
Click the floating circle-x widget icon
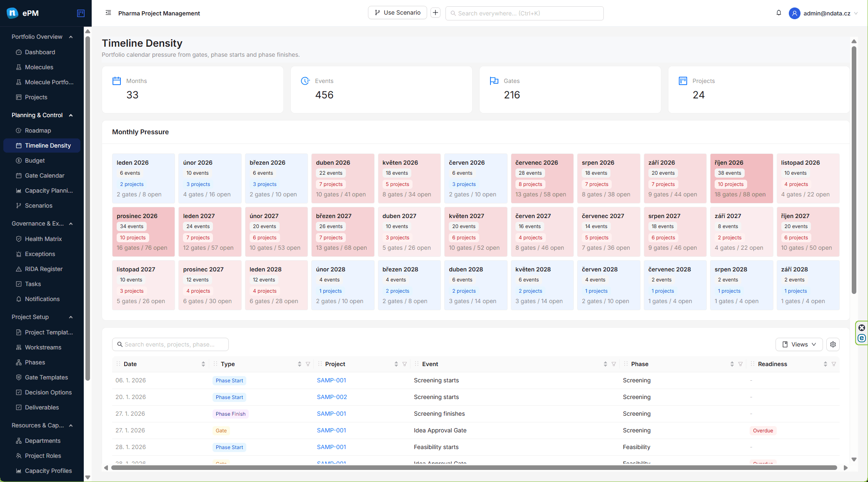[862, 328]
